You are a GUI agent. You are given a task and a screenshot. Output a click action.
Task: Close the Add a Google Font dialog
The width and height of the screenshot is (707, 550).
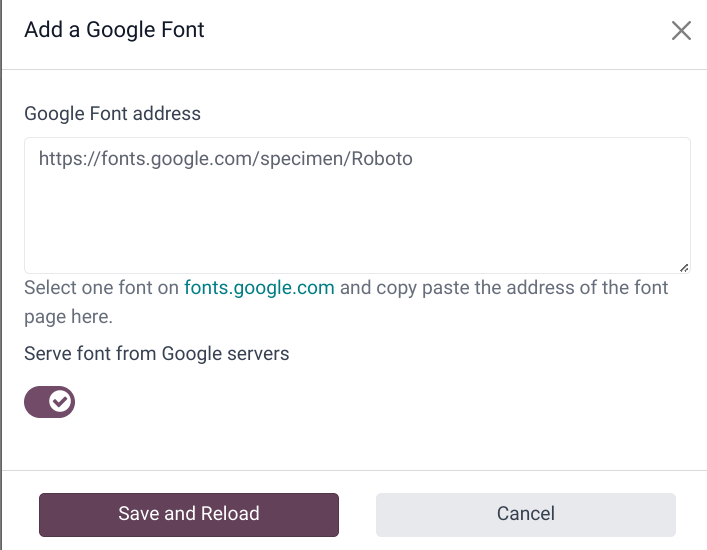coord(681,31)
